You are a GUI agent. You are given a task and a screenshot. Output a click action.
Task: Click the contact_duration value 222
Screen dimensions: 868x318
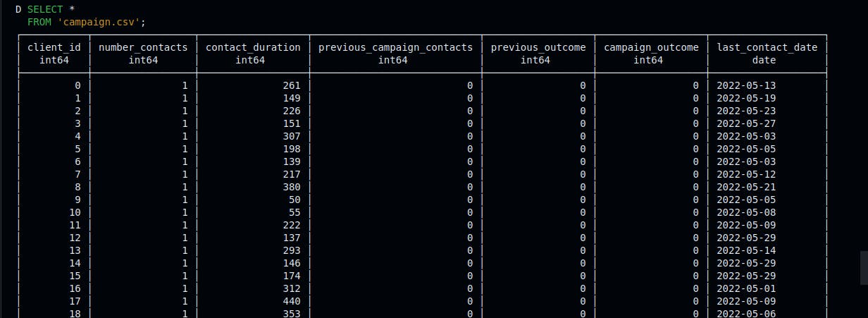[x=292, y=225]
